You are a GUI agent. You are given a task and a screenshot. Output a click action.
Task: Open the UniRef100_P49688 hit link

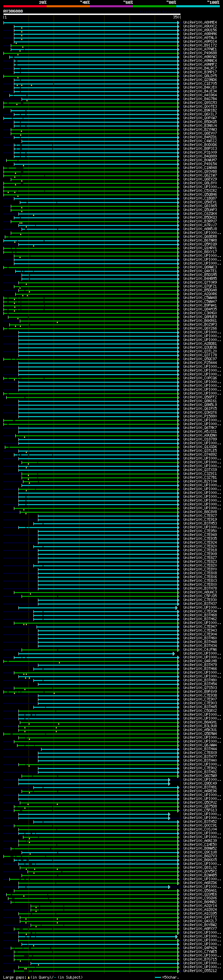coord(200,53)
